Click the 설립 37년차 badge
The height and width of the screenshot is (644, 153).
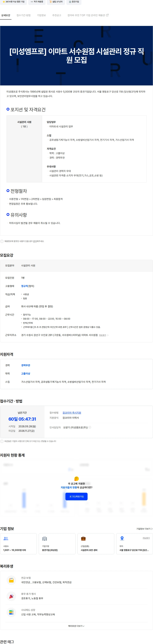click(x=56, y=2)
